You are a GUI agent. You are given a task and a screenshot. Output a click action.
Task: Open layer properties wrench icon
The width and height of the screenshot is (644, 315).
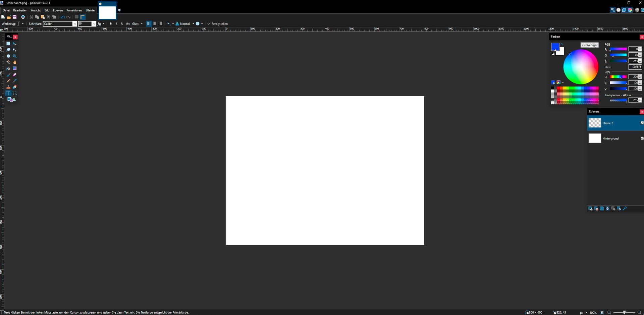click(x=625, y=209)
